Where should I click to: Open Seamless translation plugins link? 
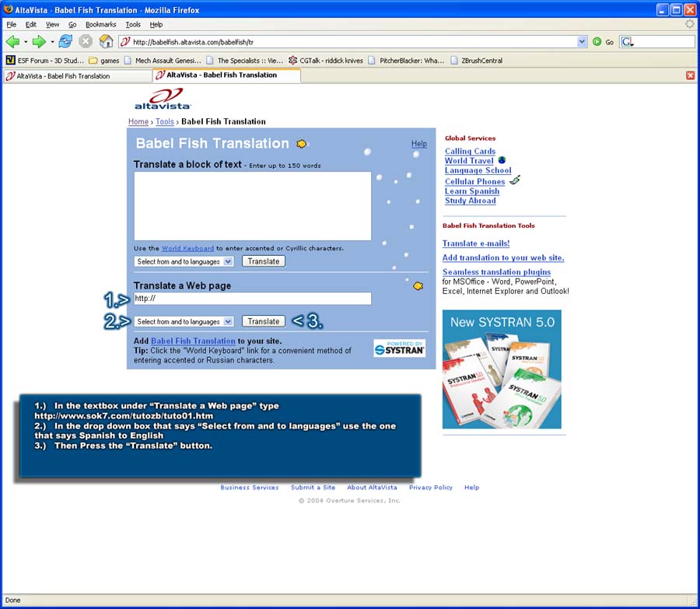click(496, 272)
